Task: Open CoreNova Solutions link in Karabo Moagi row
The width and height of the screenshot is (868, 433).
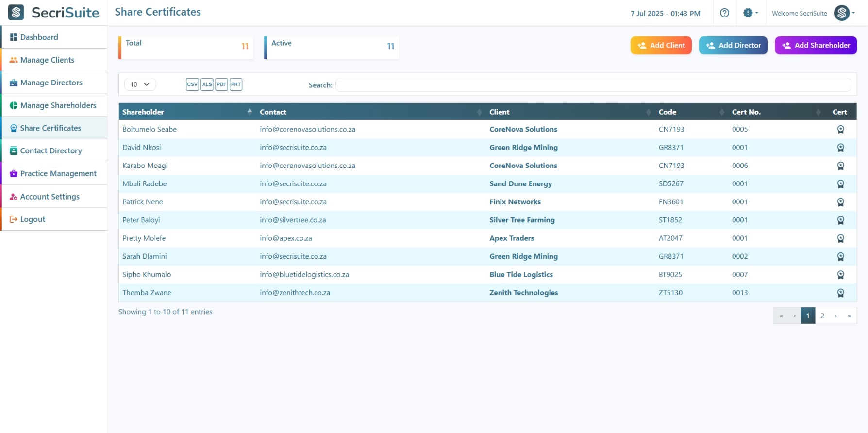Action: [523, 166]
